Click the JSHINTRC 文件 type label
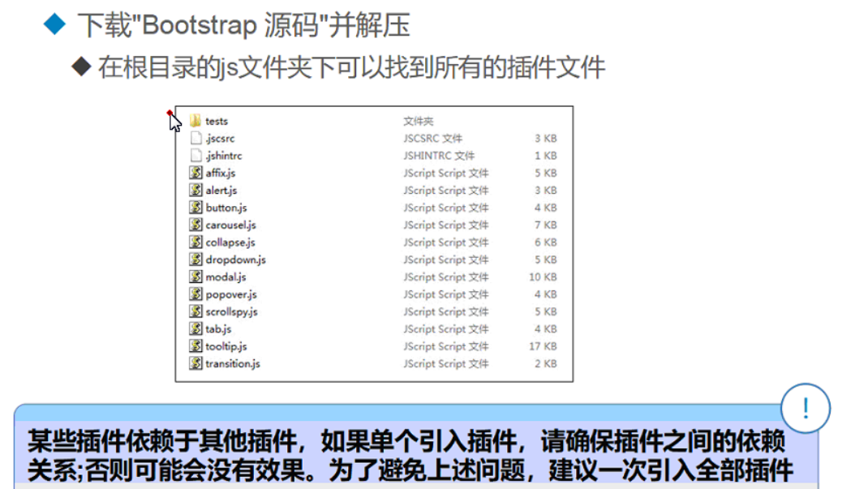 click(439, 156)
